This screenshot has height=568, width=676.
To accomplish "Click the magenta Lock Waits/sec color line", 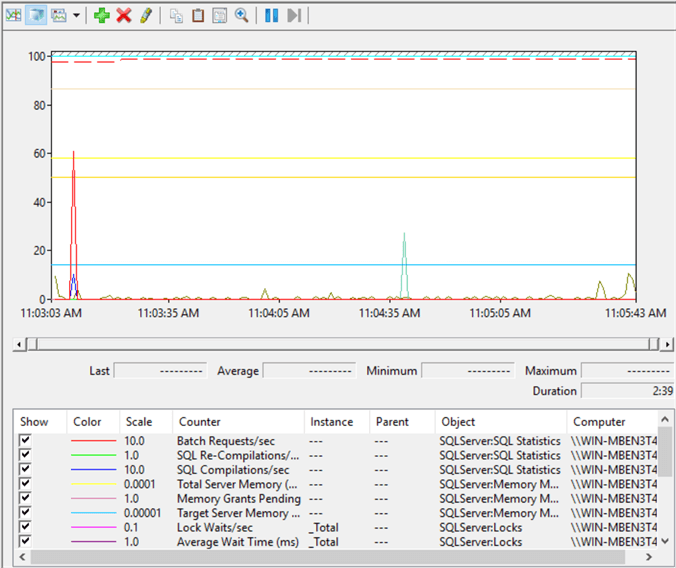I will point(94,527).
